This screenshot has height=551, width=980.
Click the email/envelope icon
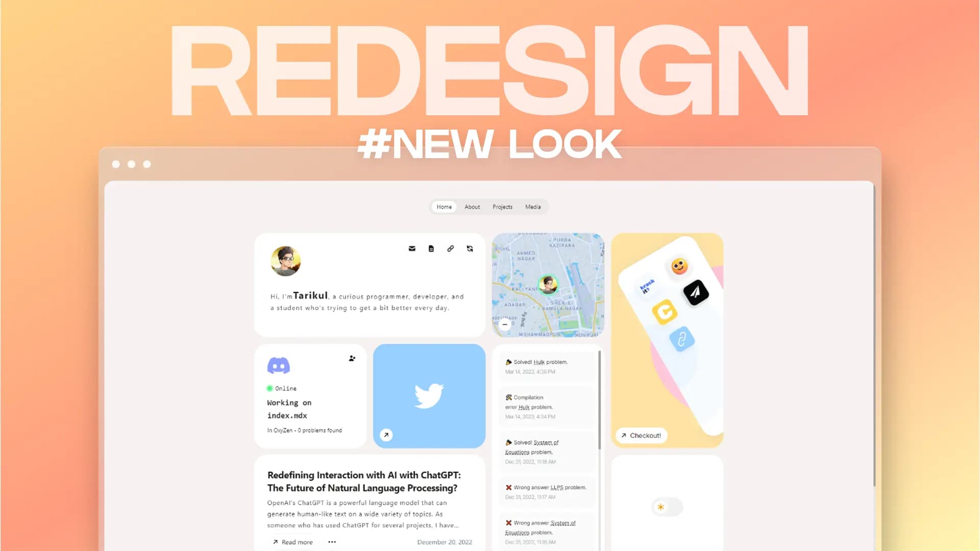tap(412, 249)
